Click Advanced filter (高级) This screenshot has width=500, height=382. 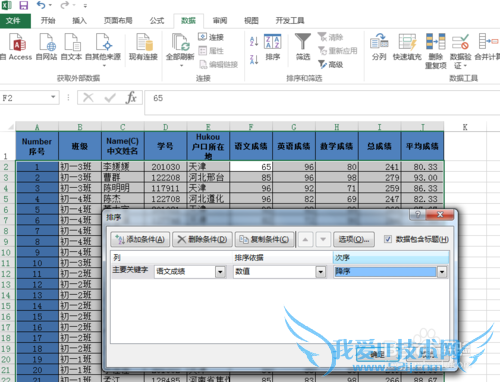click(x=331, y=64)
